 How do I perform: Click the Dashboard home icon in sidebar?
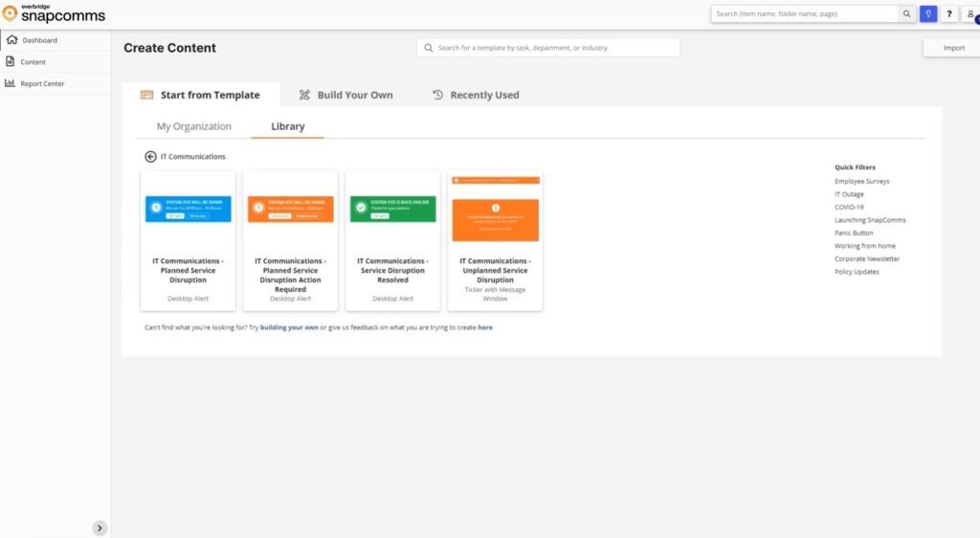pyautogui.click(x=11, y=40)
